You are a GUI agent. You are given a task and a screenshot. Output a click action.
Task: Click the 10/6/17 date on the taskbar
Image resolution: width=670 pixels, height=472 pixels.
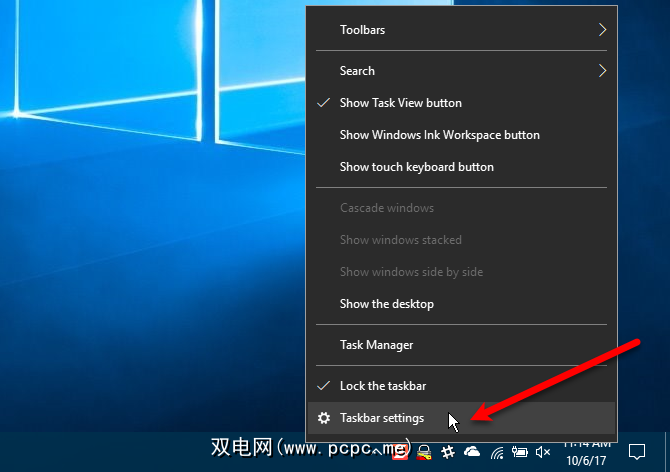point(586,461)
